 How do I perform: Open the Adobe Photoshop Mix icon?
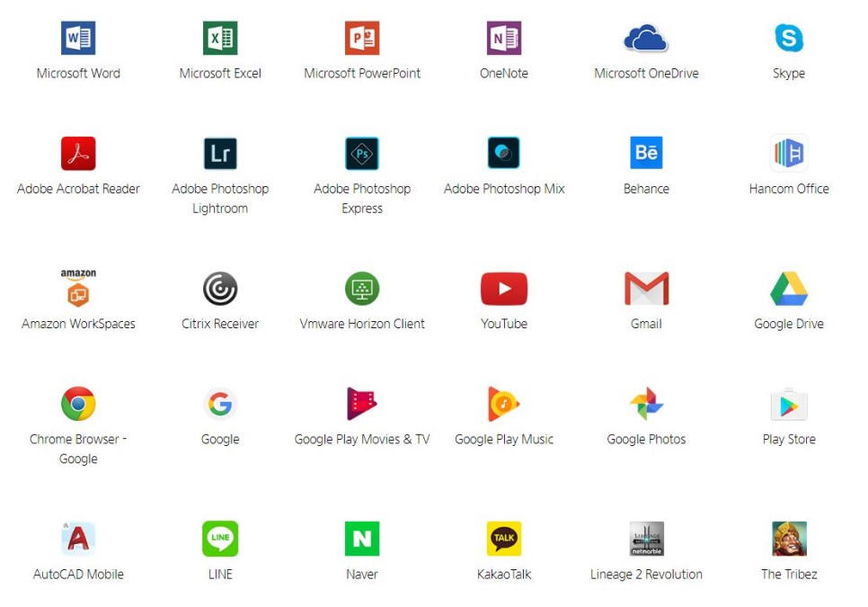point(504,152)
